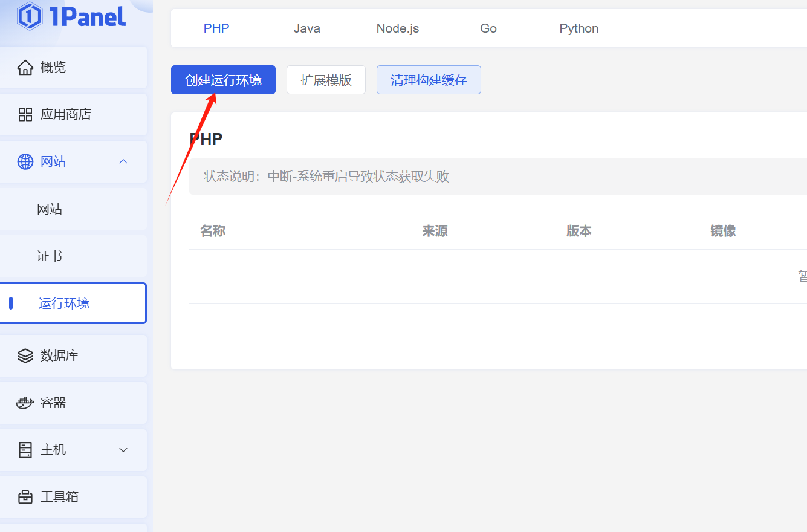Click the 1Panel logo icon
Screen dimensions: 807x532
coord(30,16)
